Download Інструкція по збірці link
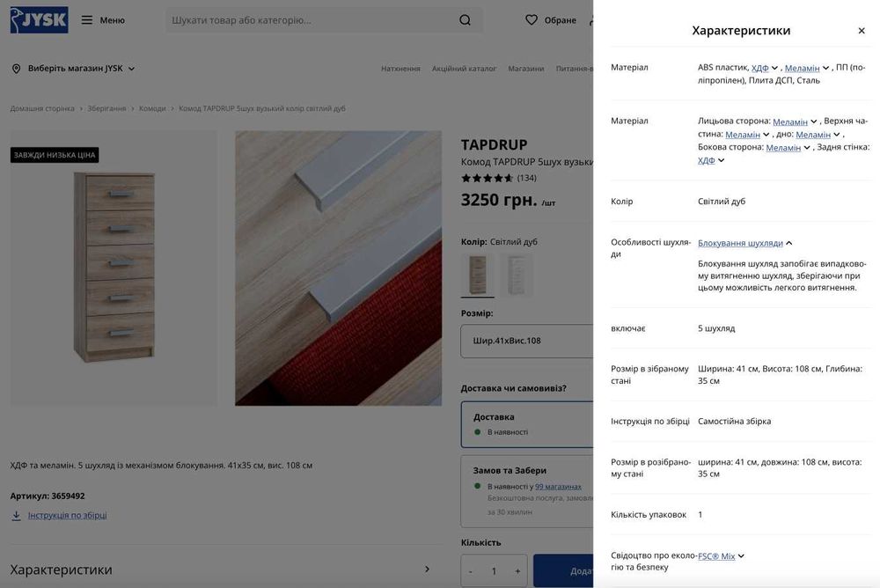The image size is (880, 588). click(67, 515)
